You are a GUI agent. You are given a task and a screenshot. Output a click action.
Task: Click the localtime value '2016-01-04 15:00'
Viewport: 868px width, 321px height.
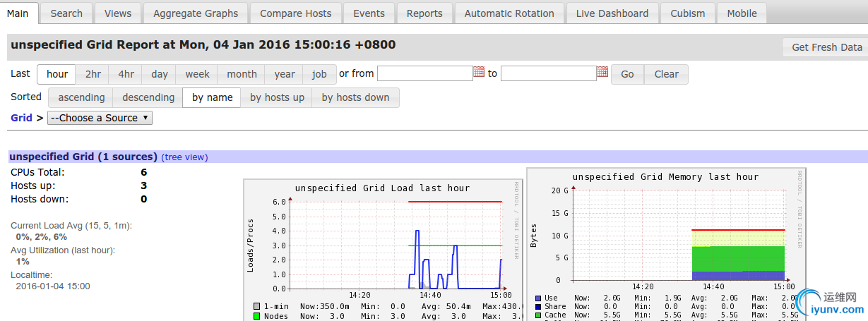click(53, 286)
